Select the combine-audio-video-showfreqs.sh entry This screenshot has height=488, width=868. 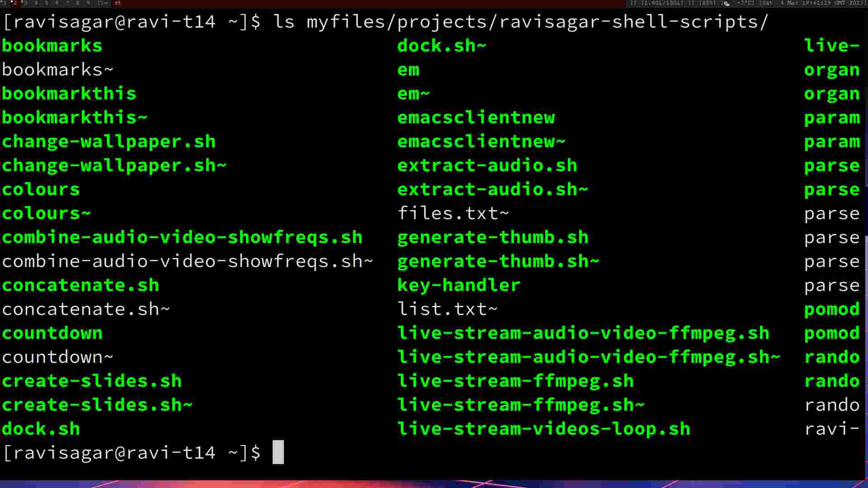(182, 237)
